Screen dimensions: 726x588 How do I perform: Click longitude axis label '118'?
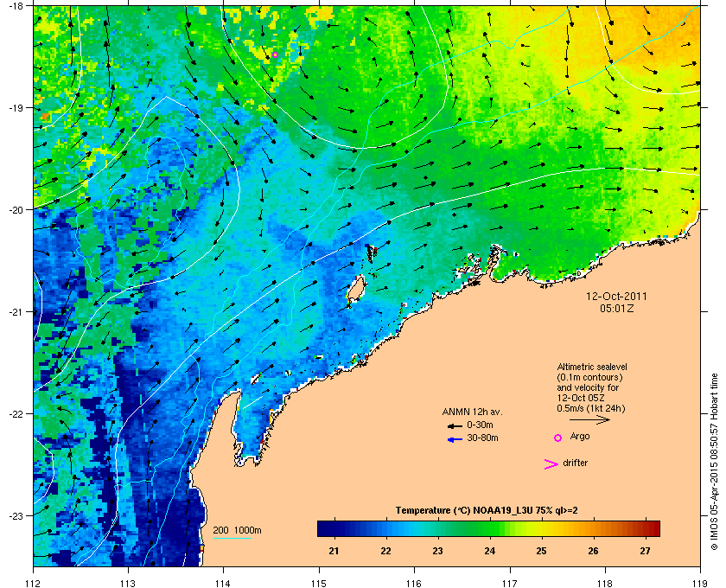click(605, 583)
